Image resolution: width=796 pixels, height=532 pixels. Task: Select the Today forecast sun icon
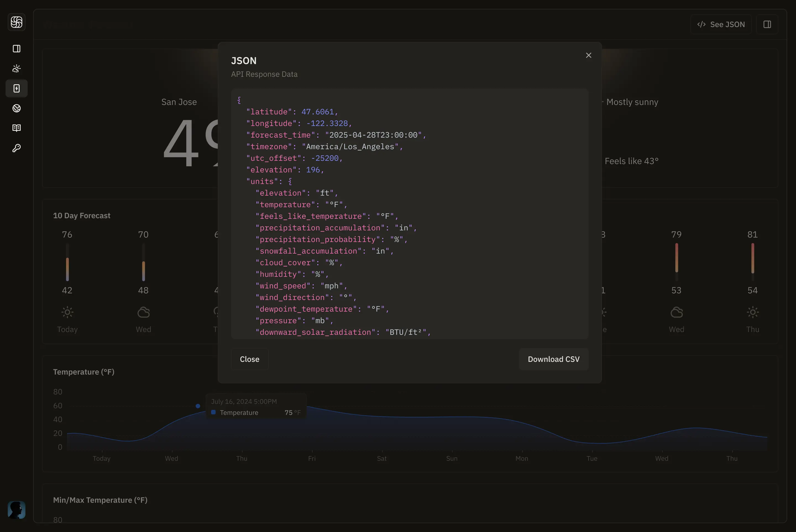[67, 312]
